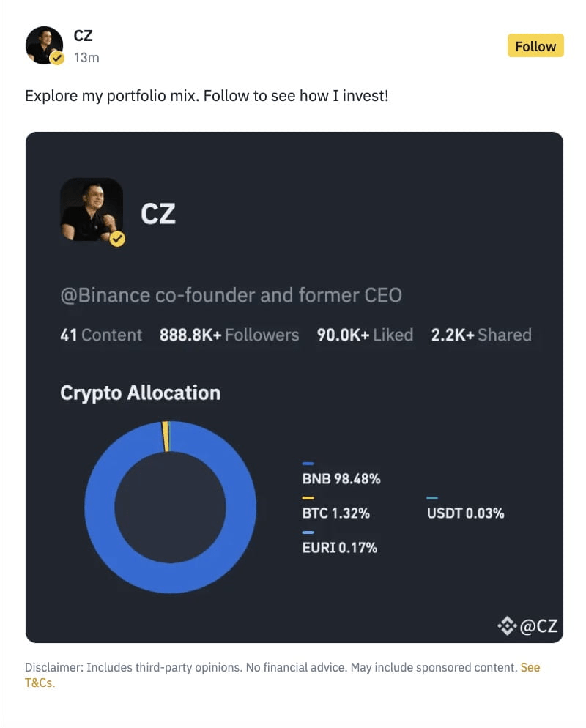Image resolution: width=586 pixels, height=728 pixels.
Task: Click the @CZ handle beside the Binance logo
Action: point(540,626)
